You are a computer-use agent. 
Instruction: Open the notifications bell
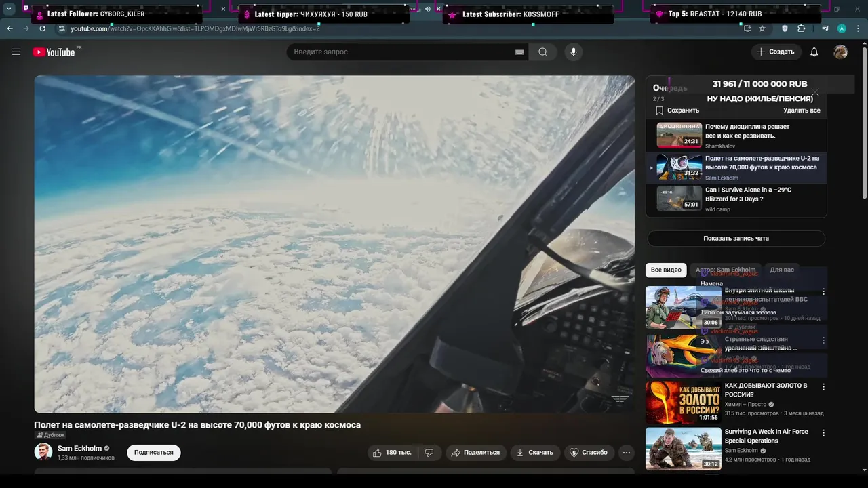pyautogui.click(x=814, y=52)
